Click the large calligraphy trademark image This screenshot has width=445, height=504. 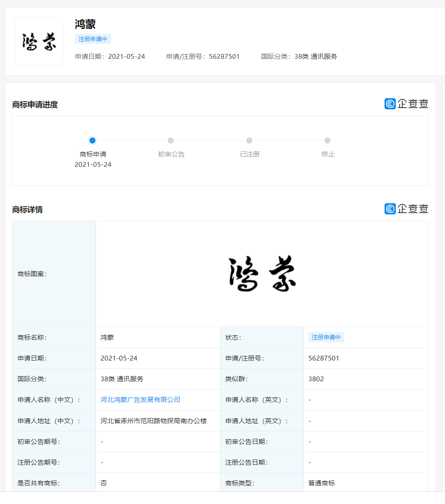tap(262, 274)
